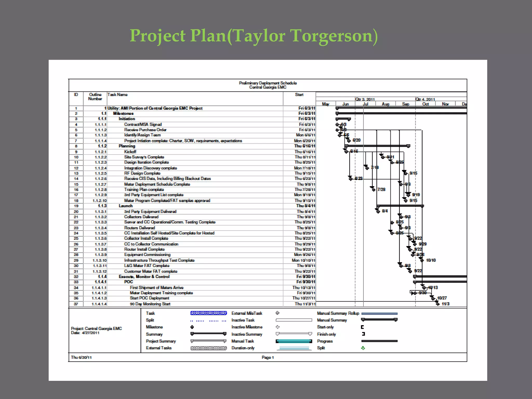Select the 10/10 milestone marker on the Gantt chart

click(x=422, y=260)
